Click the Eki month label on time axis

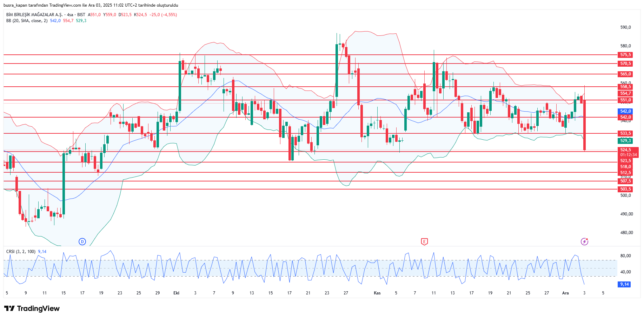176,293
